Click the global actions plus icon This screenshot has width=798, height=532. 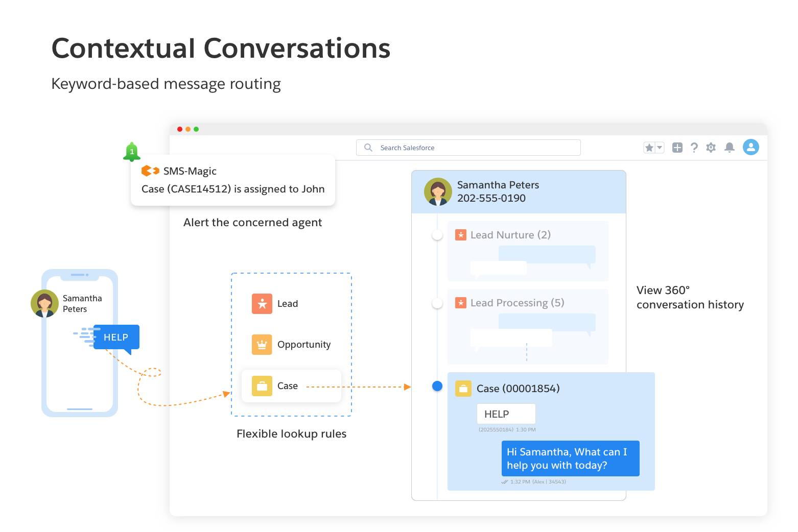[677, 148]
